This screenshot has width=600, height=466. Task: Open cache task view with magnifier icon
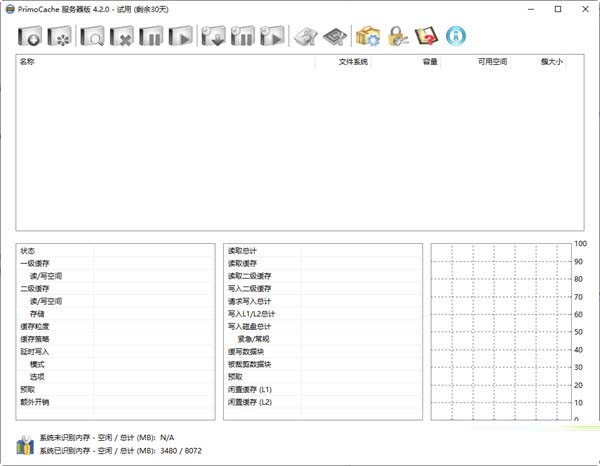[x=94, y=38]
